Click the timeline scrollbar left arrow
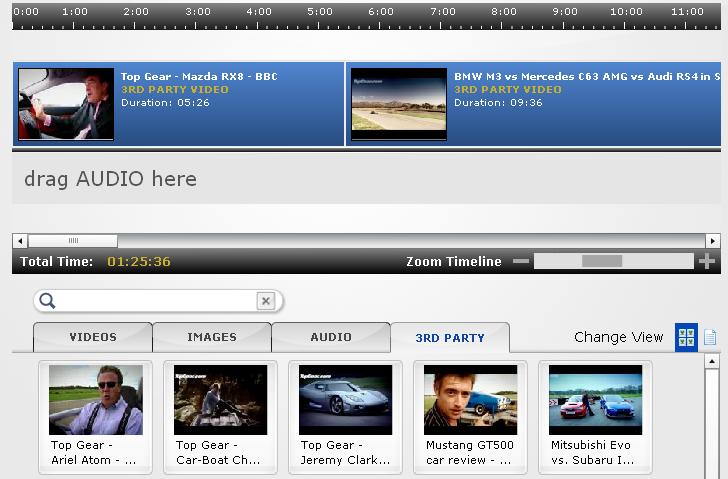This screenshot has height=479, width=728. pyautogui.click(x=20, y=241)
